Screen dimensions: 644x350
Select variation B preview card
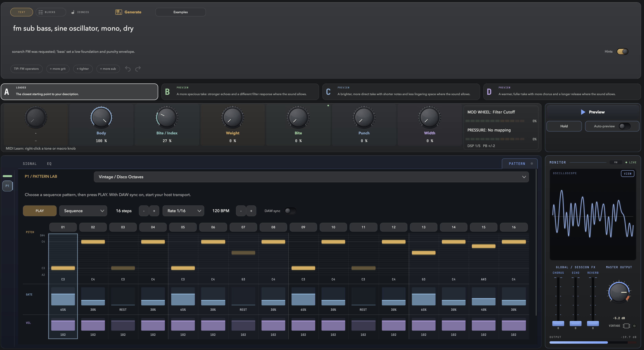240,92
